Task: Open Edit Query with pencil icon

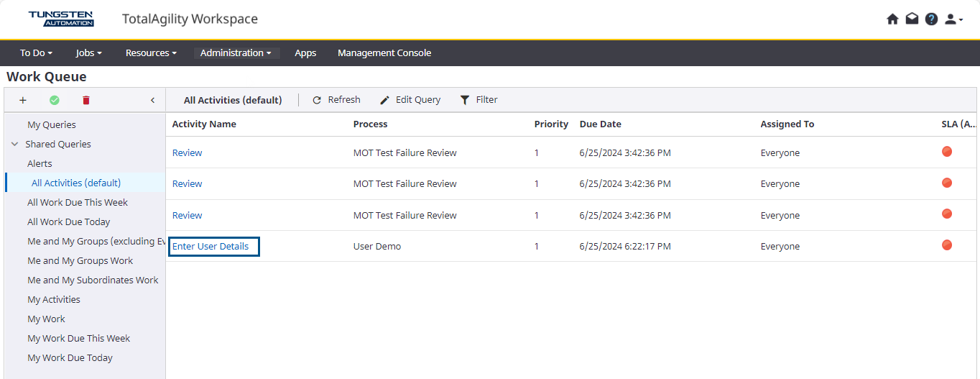Action: (x=410, y=100)
